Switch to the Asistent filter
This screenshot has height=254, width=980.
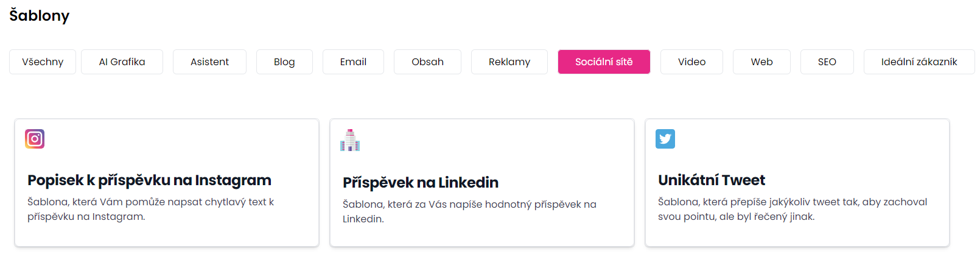209,62
